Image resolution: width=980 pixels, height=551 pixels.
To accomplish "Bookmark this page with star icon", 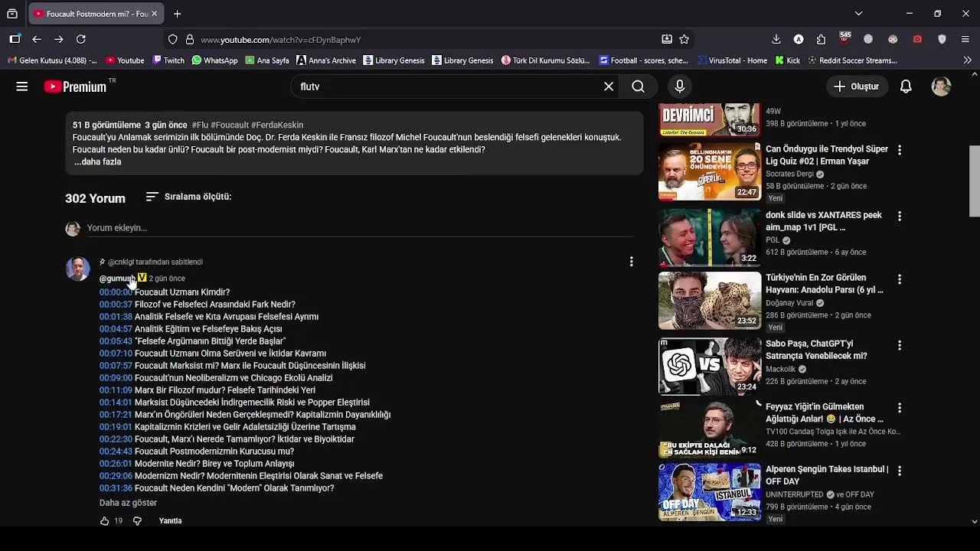I will pos(684,39).
